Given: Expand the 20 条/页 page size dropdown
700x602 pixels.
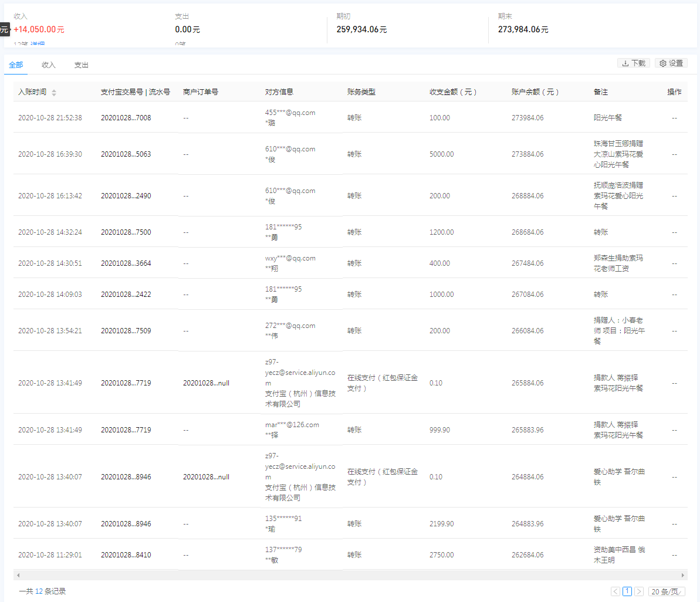Looking at the screenshot, I should (667, 591).
